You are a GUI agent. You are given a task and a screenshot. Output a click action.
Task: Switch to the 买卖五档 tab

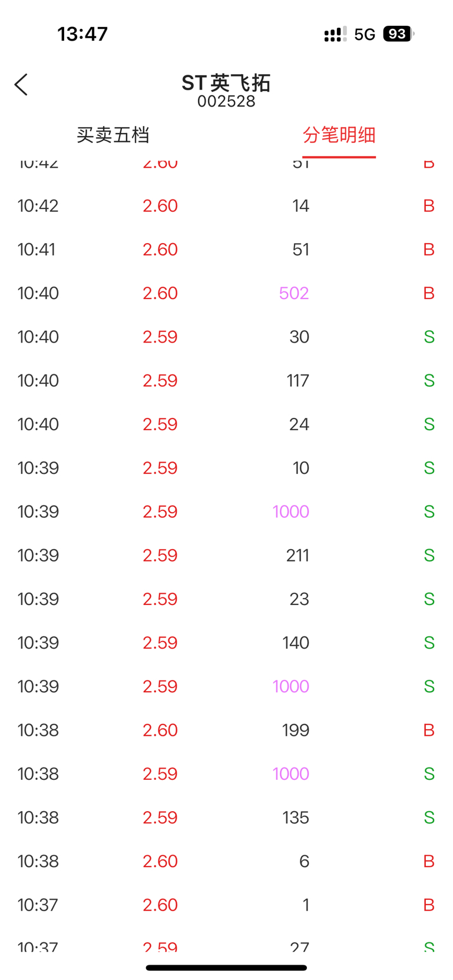tap(113, 135)
